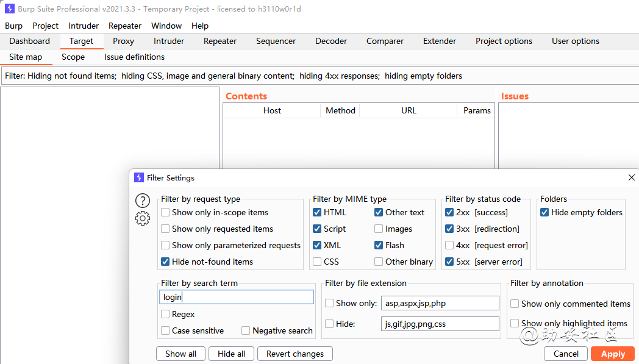Open the Decoder tab
The width and height of the screenshot is (639, 364).
coord(331,41)
